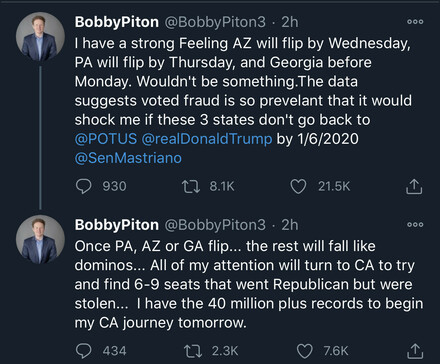440x364 pixels.
Task: Share the second tweet about CA journey
Action: coord(415,351)
